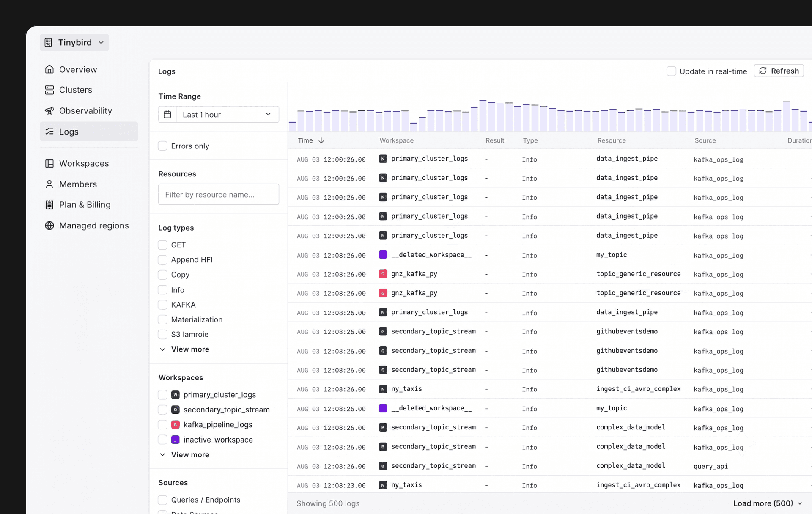Click the Plan & Billing receipt icon
812x514 pixels.
point(49,205)
